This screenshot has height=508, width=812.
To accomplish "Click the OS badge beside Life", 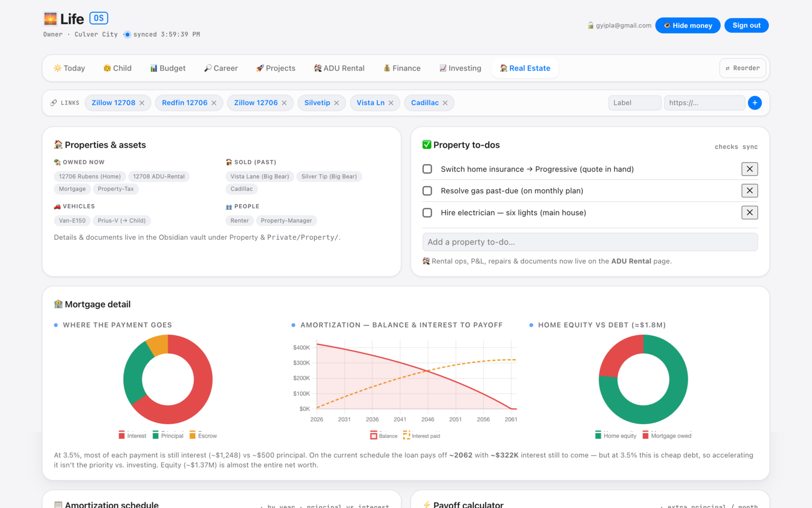I will (99, 18).
